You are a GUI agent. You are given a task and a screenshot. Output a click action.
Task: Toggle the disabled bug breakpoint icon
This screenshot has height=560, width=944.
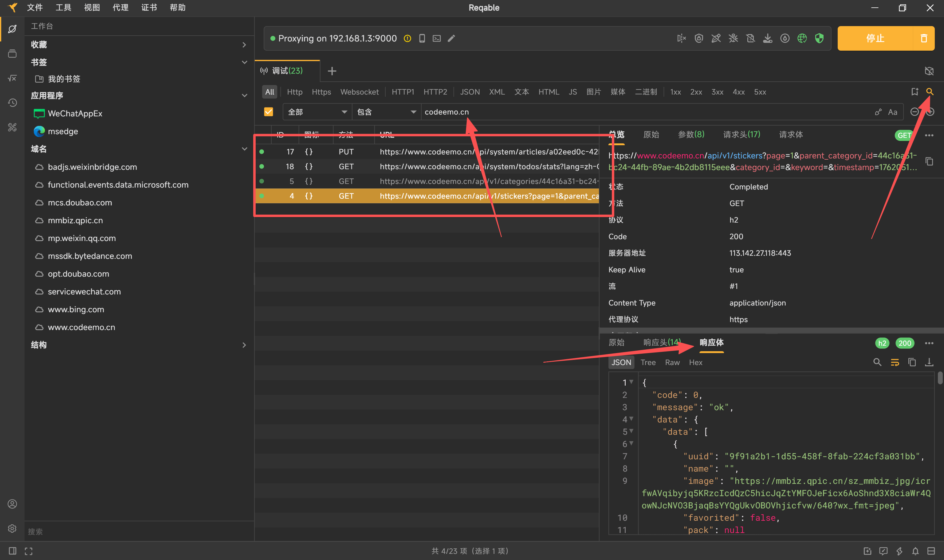point(733,38)
